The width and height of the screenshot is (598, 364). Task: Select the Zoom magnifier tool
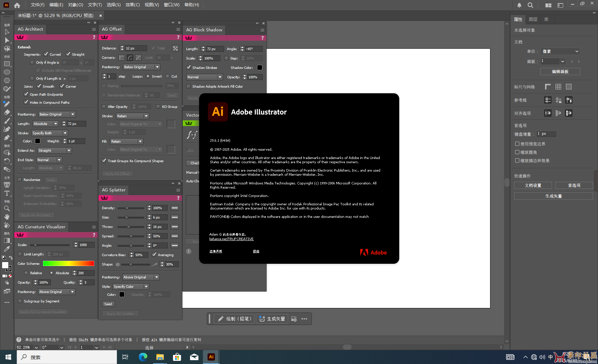click(x=7, y=208)
